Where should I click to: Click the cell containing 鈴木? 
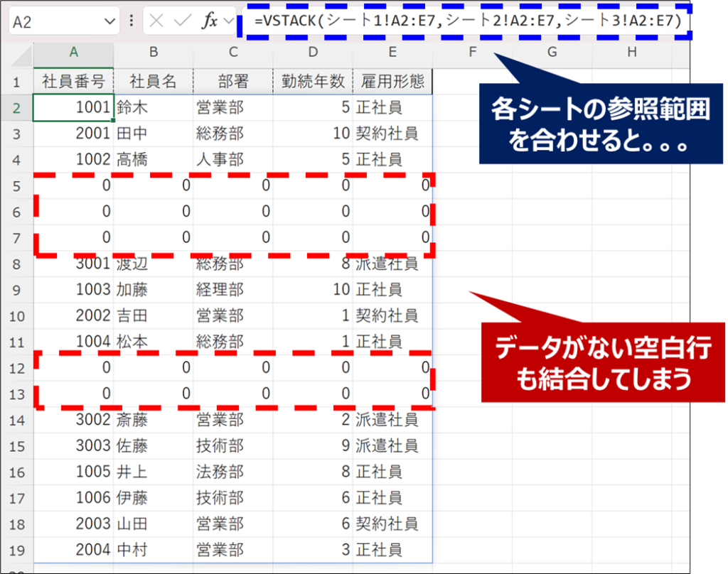coord(153,107)
